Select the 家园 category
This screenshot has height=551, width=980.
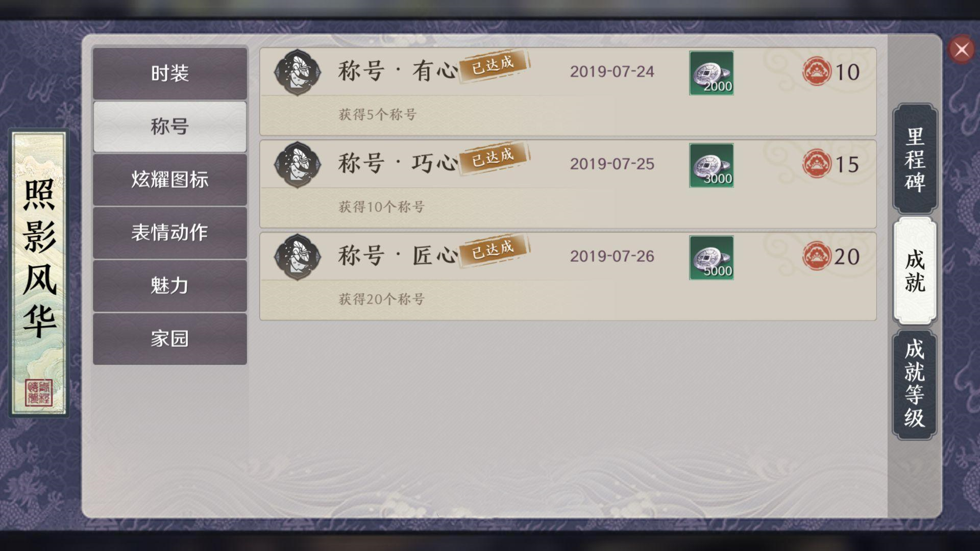tap(170, 339)
